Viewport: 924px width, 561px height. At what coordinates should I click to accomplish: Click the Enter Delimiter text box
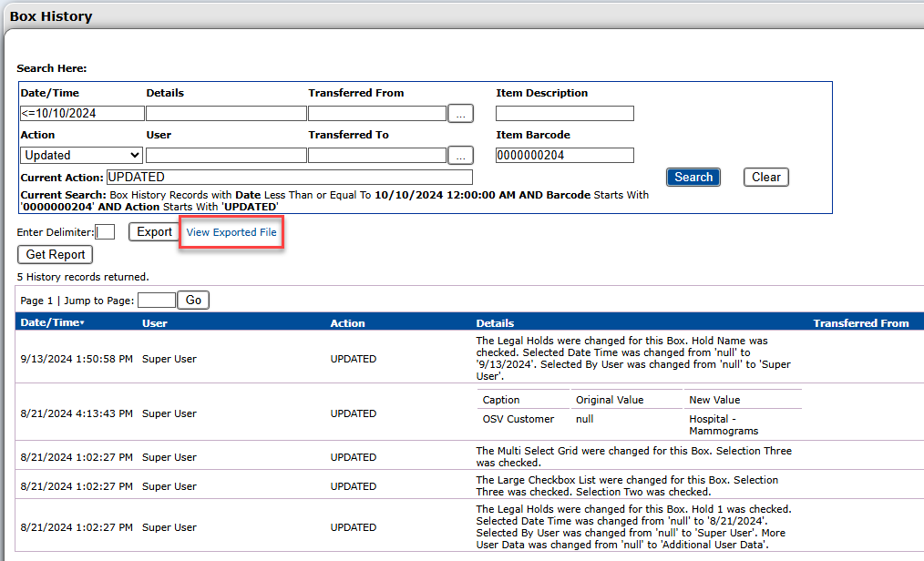(105, 232)
